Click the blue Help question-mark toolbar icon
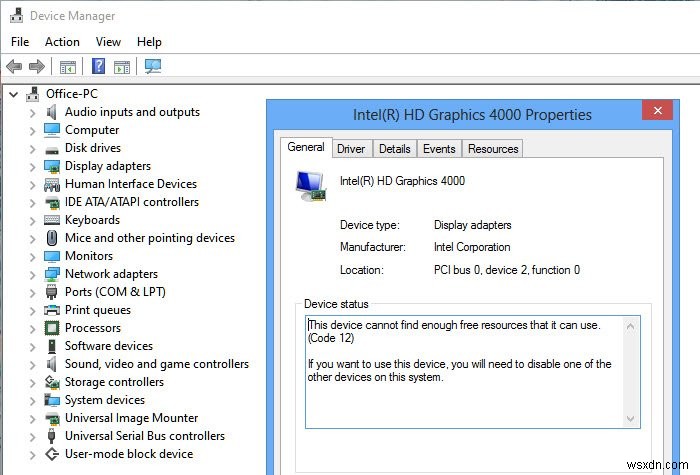Viewport: 700px width, 475px height. pos(98,66)
